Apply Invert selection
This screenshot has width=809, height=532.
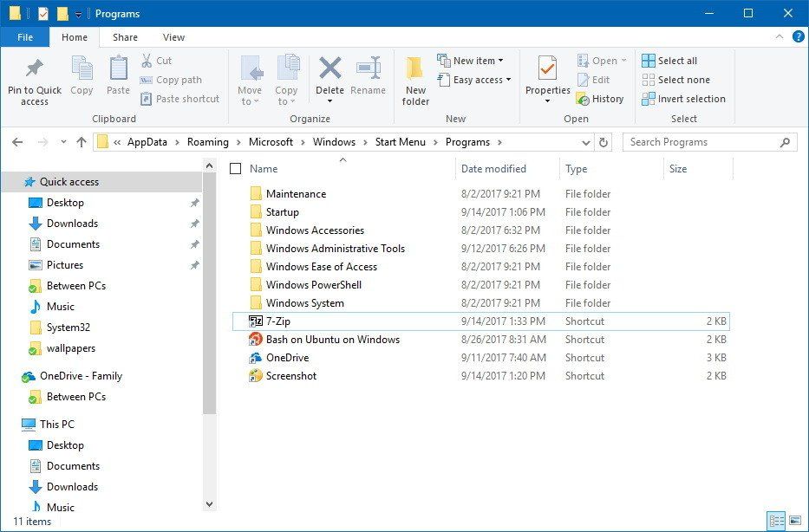click(683, 98)
